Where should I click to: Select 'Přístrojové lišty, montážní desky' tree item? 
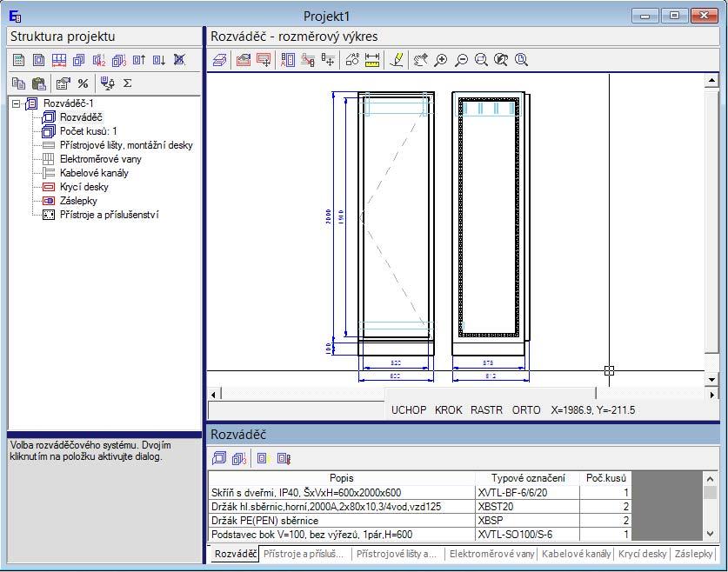point(126,145)
